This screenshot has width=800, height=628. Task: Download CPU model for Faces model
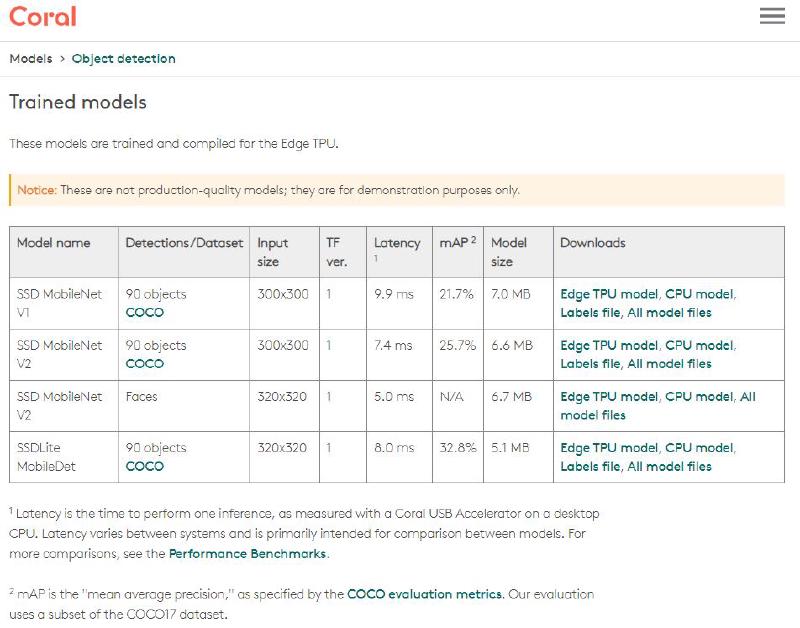699,397
